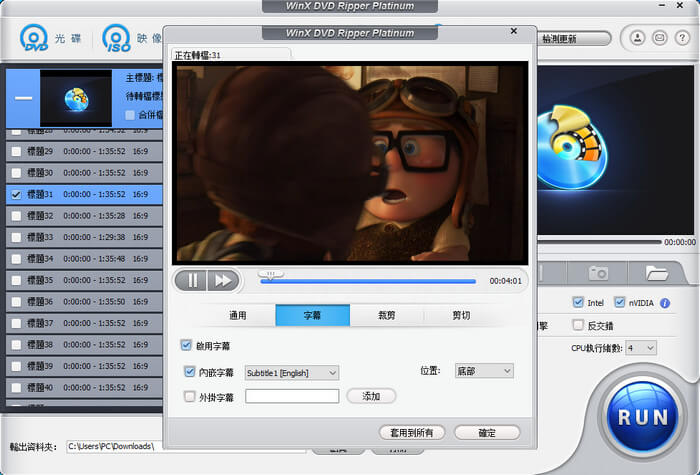
Task: Enable the 反交錯 deinterlace checkbox
Action: (578, 325)
